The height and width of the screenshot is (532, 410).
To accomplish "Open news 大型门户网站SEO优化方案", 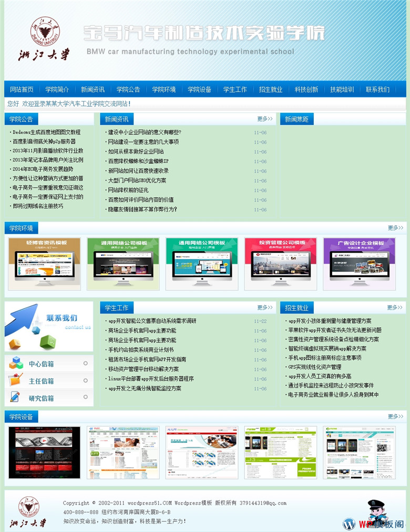I will coord(137,180).
